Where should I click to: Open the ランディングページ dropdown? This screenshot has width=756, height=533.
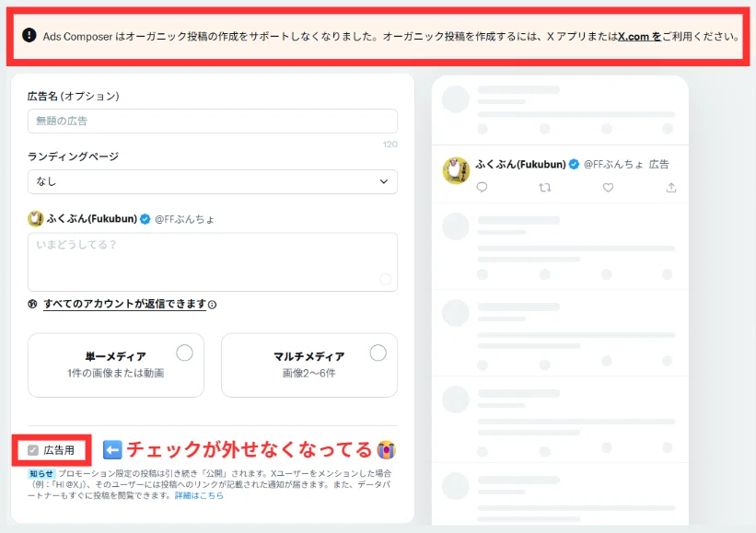pos(212,181)
